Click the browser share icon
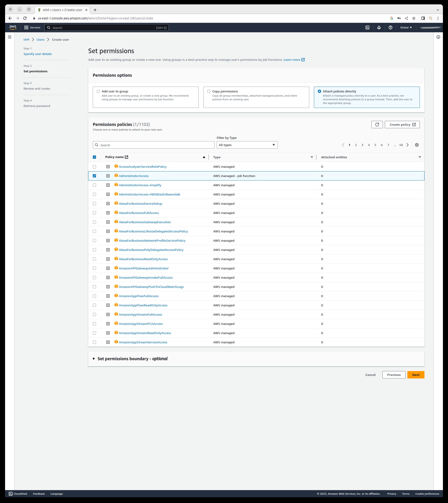Screen dimensions: 448x503 click(x=406, y=18)
